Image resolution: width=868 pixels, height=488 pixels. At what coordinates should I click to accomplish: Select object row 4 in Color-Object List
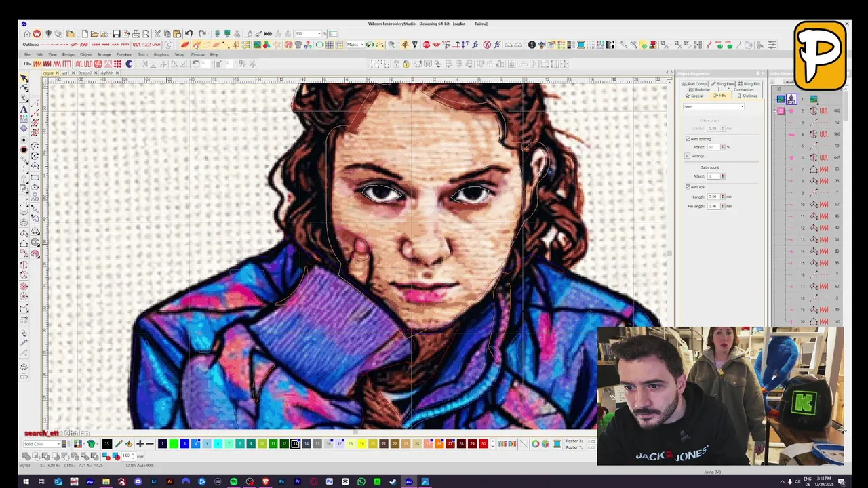tap(808, 134)
